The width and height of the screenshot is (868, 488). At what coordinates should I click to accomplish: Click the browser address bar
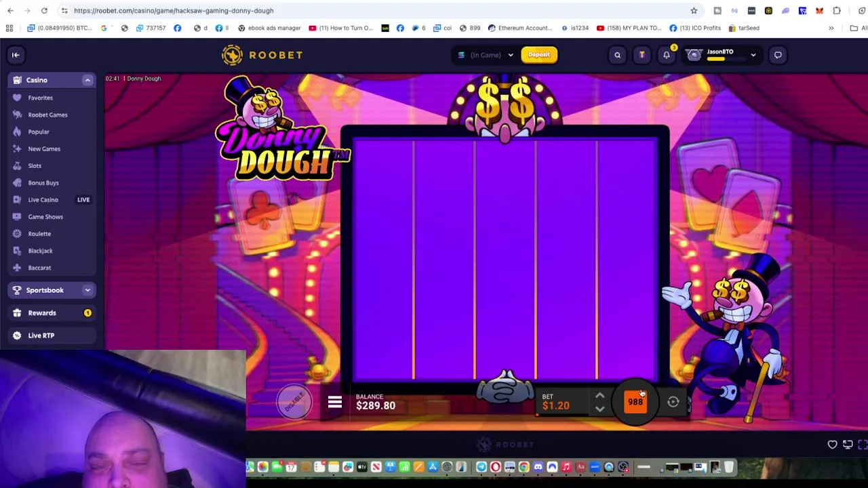pyautogui.click(x=373, y=11)
